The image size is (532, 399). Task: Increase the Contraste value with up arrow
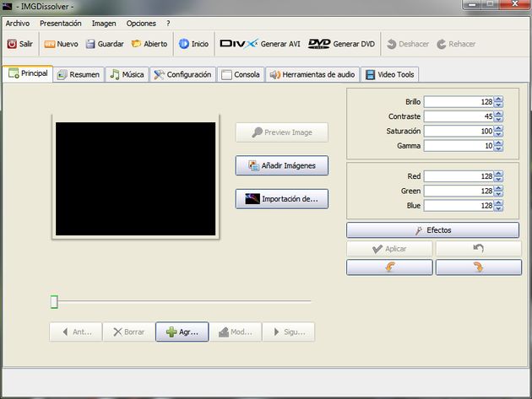coord(498,114)
